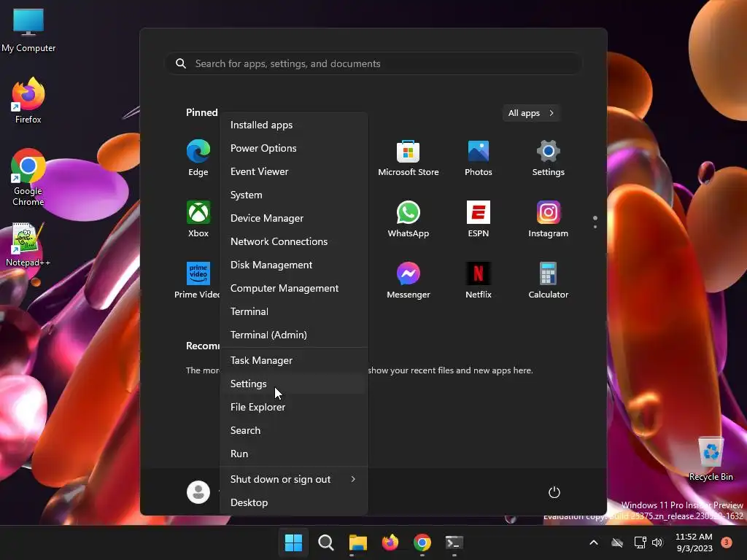This screenshot has width=747, height=560.
Task: Open Google Chrome from the taskbar
Action: 422,542
